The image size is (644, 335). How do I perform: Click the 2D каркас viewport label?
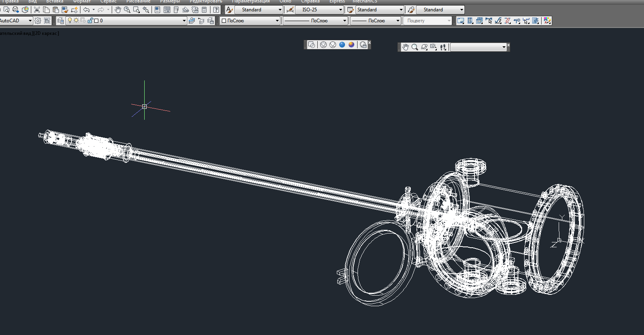[46, 33]
